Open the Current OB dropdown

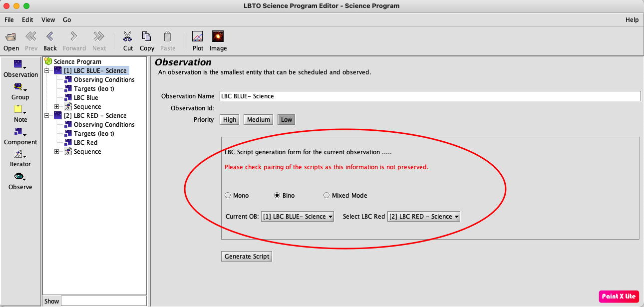pos(298,216)
